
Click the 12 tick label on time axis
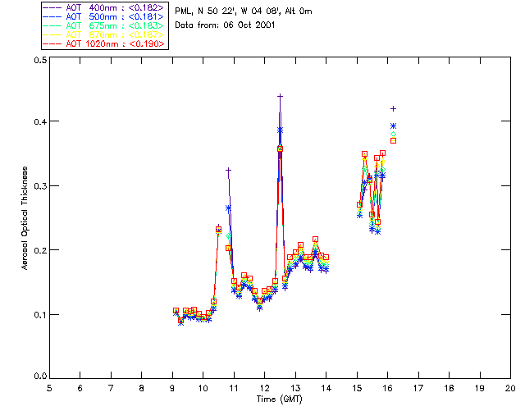[264, 387]
